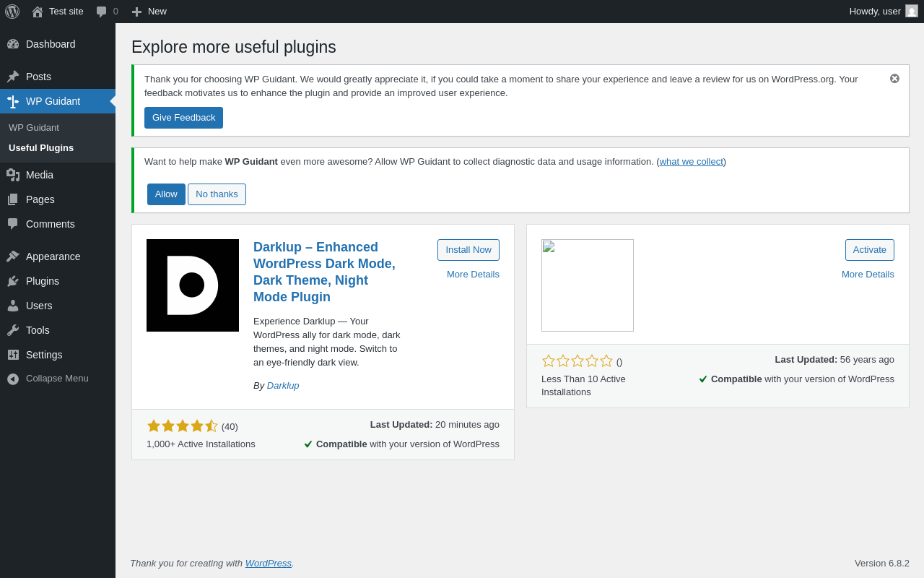
Task: Click the Give Feedback button
Action: (183, 118)
